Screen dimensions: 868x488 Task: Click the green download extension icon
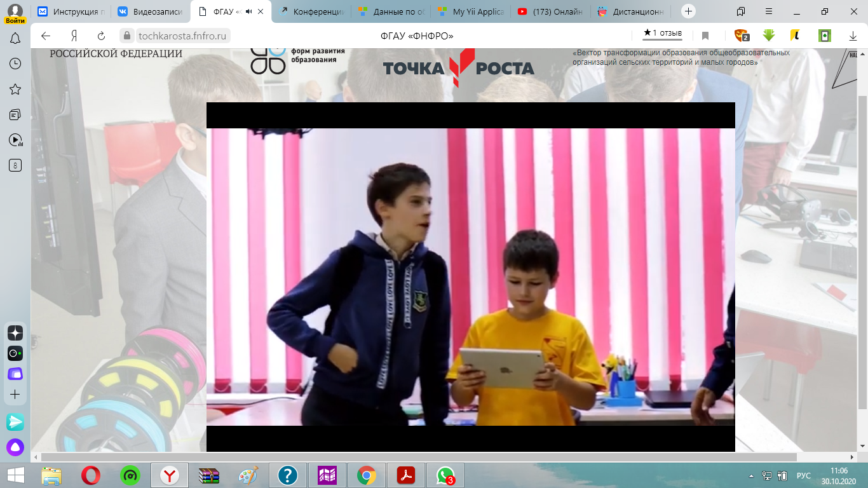point(769,36)
